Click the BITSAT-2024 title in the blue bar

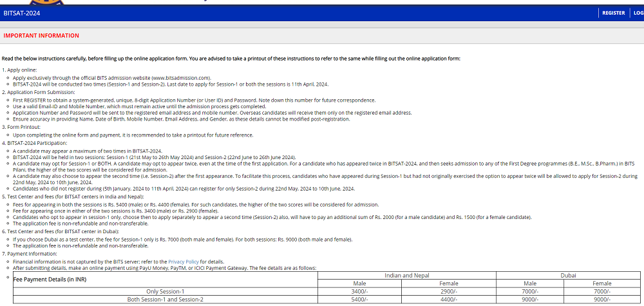pyautogui.click(x=22, y=13)
